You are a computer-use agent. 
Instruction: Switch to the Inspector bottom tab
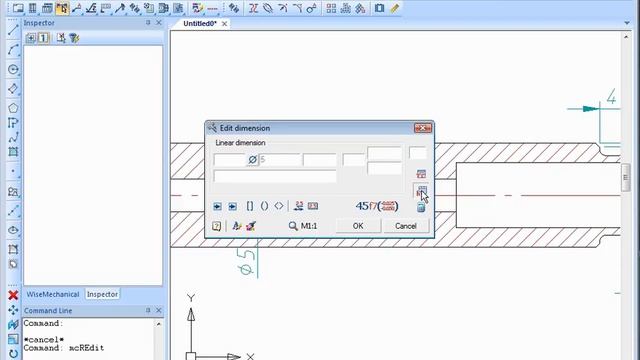click(x=102, y=294)
